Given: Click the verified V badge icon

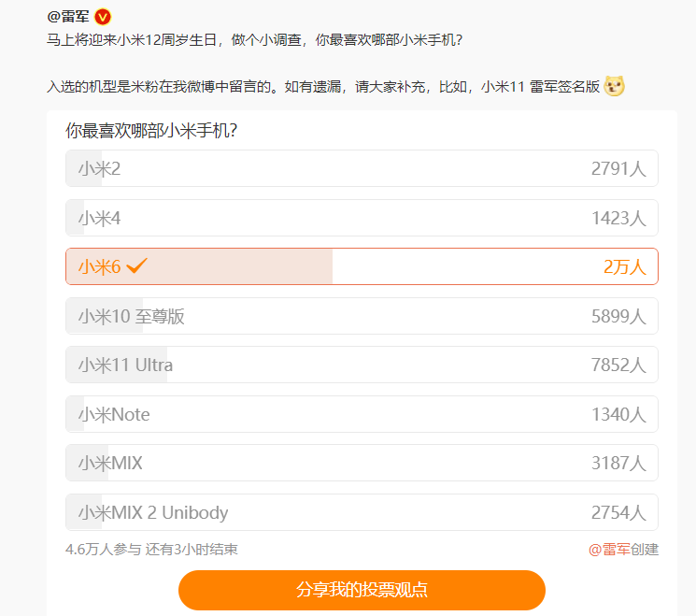Looking at the screenshot, I should pyautogui.click(x=103, y=18).
